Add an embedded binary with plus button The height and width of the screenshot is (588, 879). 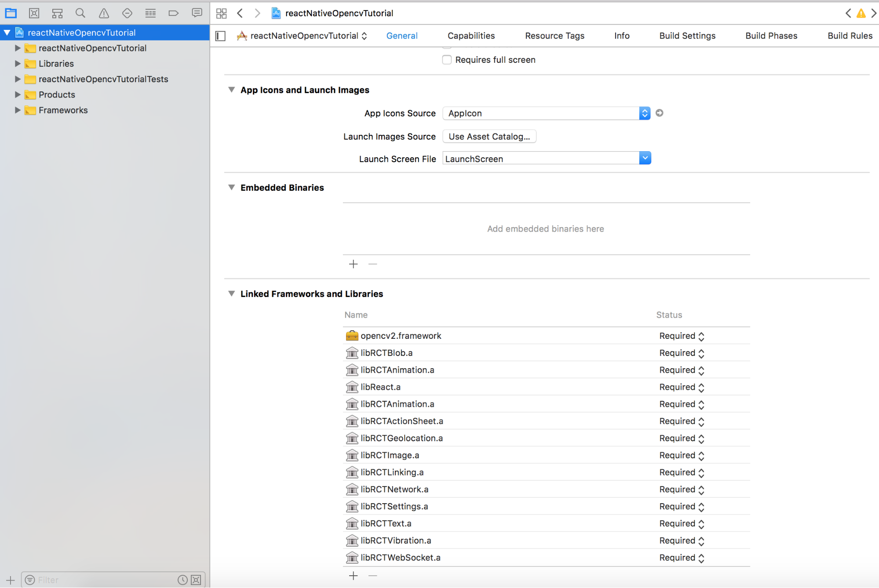click(x=353, y=264)
